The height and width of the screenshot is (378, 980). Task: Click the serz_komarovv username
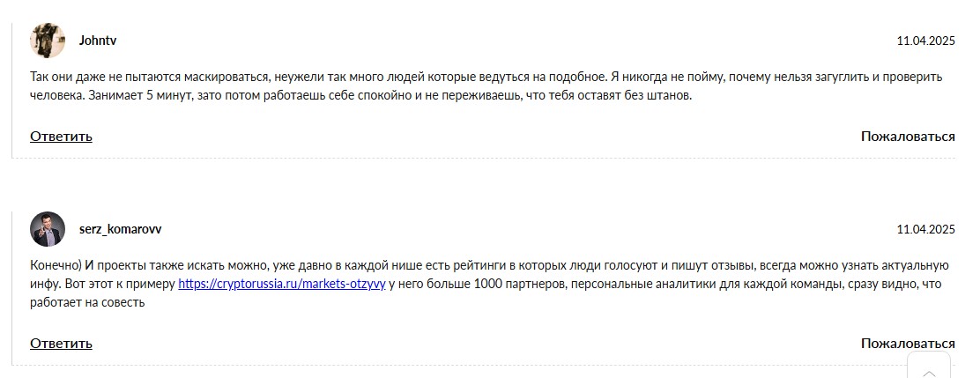point(120,229)
